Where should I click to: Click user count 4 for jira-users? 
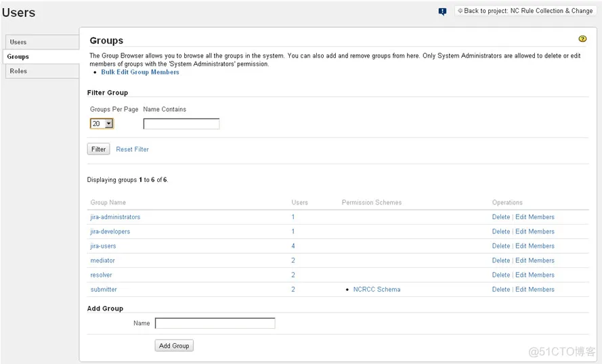pos(293,246)
